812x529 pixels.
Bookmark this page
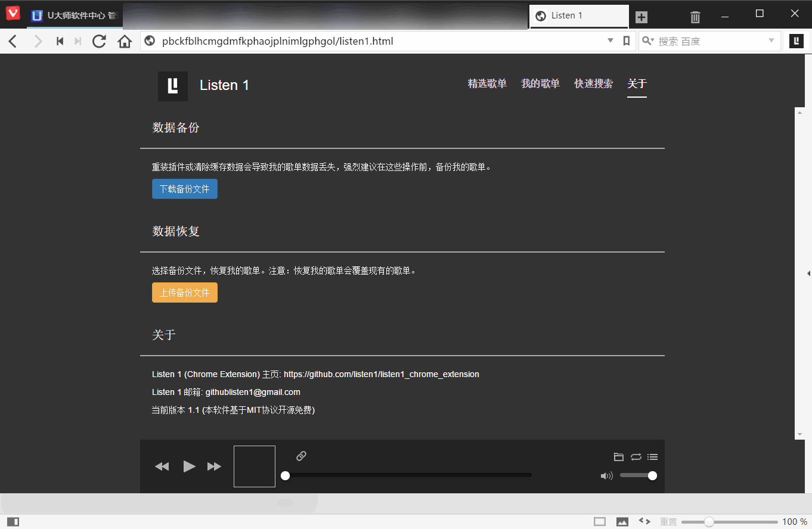627,41
